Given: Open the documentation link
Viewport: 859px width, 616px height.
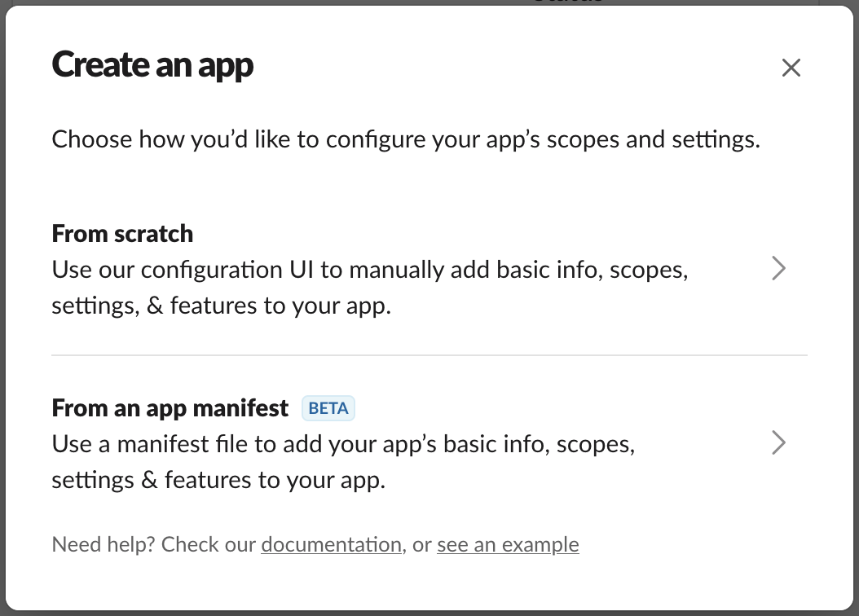Looking at the screenshot, I should pyautogui.click(x=332, y=545).
